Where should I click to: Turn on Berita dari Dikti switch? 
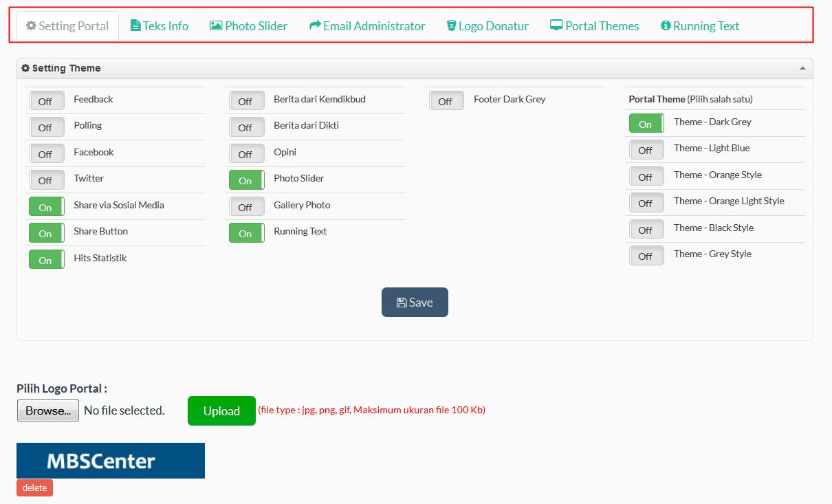click(x=247, y=127)
